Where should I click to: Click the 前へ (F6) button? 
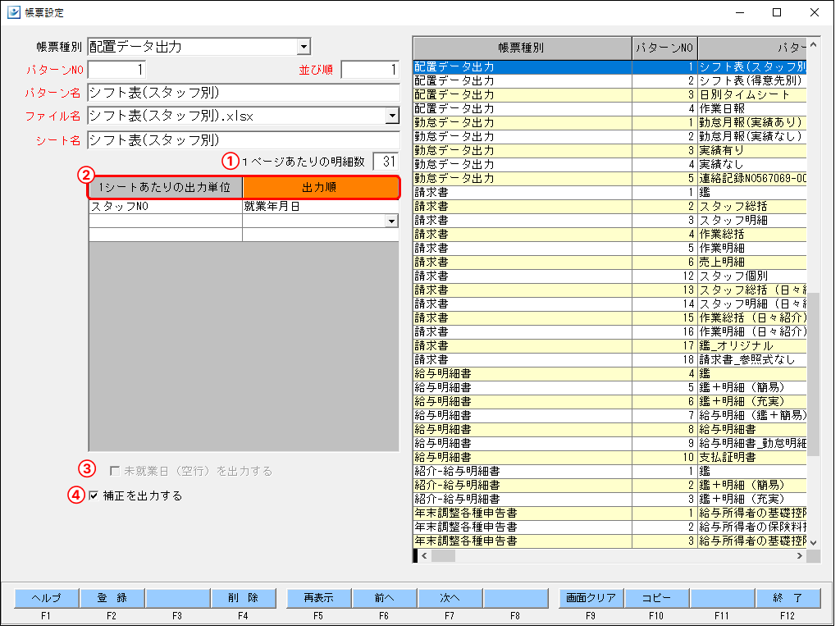(384, 598)
